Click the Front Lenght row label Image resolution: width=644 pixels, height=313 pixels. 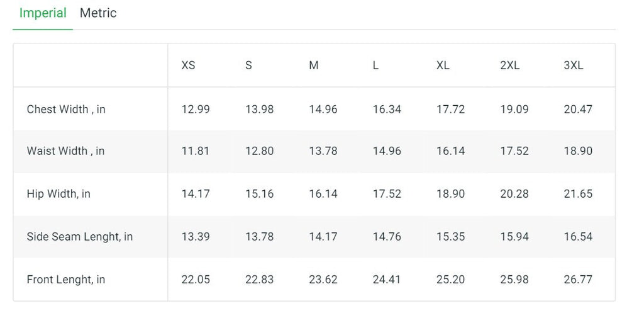pyautogui.click(x=66, y=280)
